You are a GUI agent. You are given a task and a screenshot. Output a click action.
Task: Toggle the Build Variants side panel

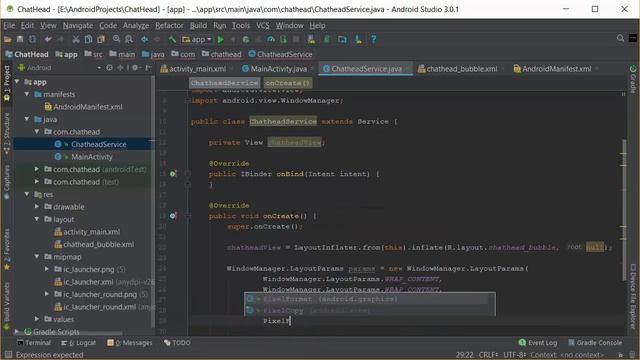tap(7, 307)
